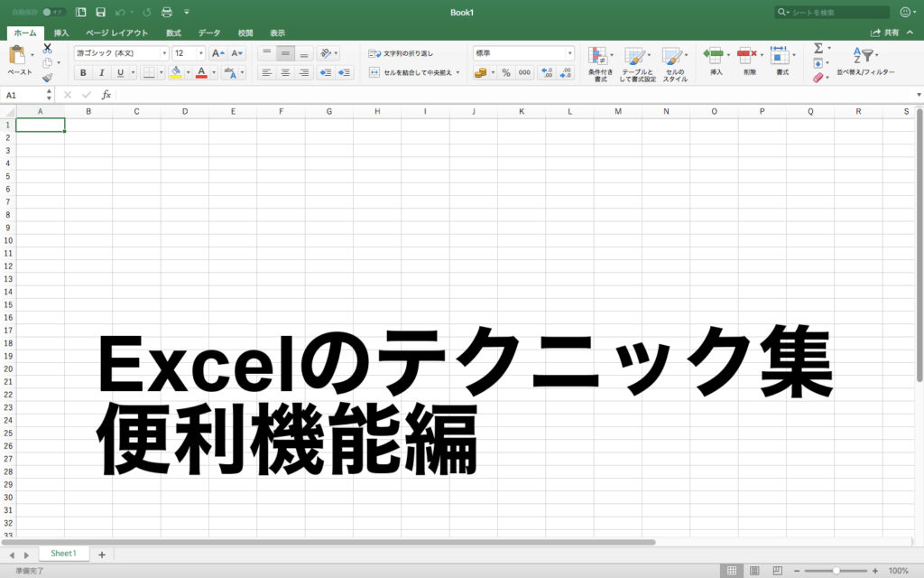The width and height of the screenshot is (924, 578).
Task: Switch to the ページ レイアウト tab
Action: coord(116,33)
